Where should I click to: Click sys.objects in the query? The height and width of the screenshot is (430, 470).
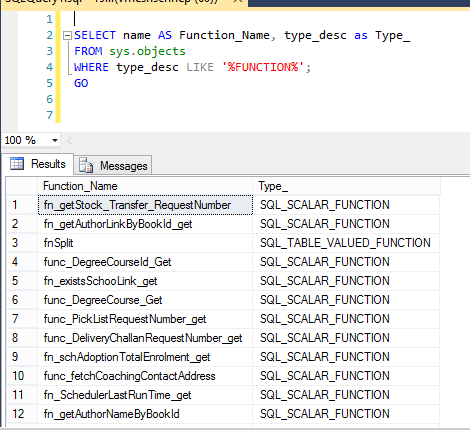click(x=147, y=51)
